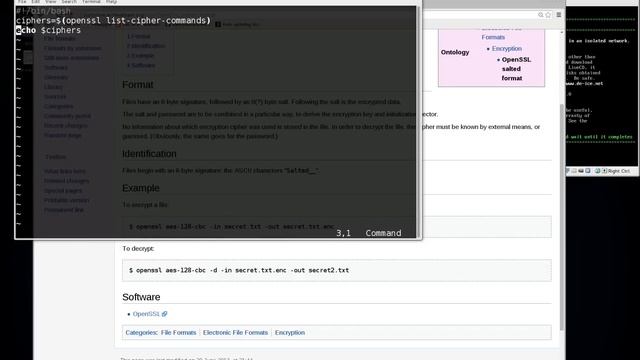Open the File Formats category link
The width and height of the screenshot is (640, 360).
178,333
